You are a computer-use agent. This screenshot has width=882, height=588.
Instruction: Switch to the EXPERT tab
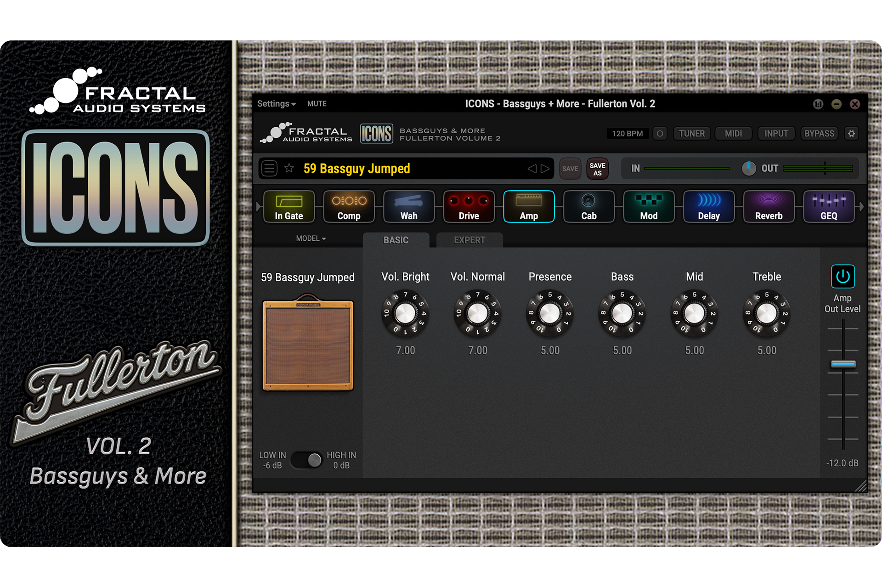tap(469, 240)
